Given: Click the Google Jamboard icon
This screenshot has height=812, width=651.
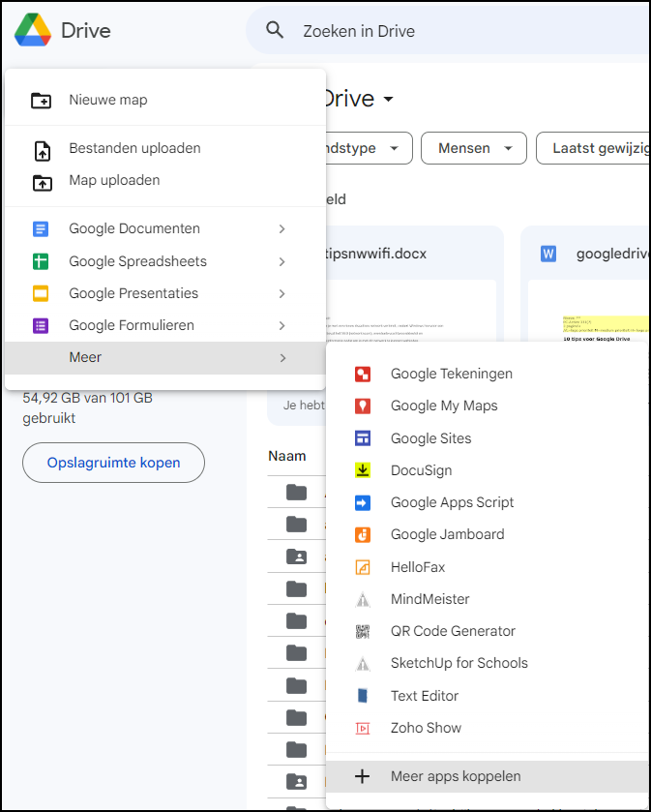Looking at the screenshot, I should 363,535.
